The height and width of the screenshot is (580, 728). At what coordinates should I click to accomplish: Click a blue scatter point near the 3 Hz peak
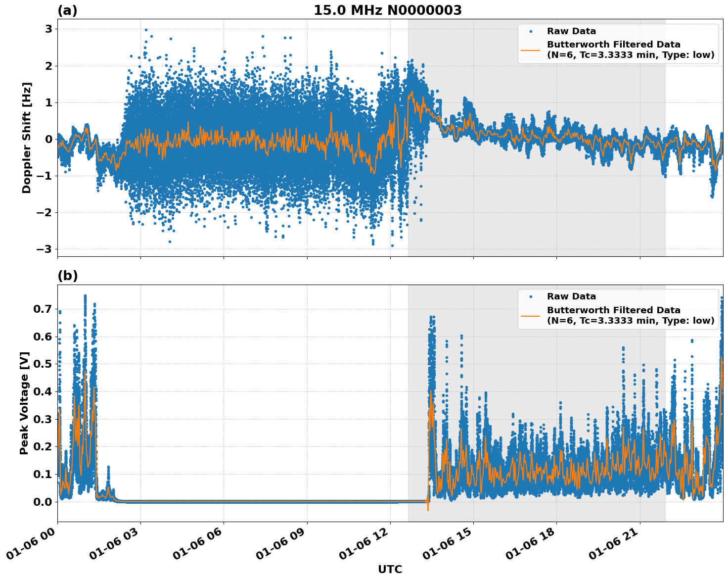point(145,30)
